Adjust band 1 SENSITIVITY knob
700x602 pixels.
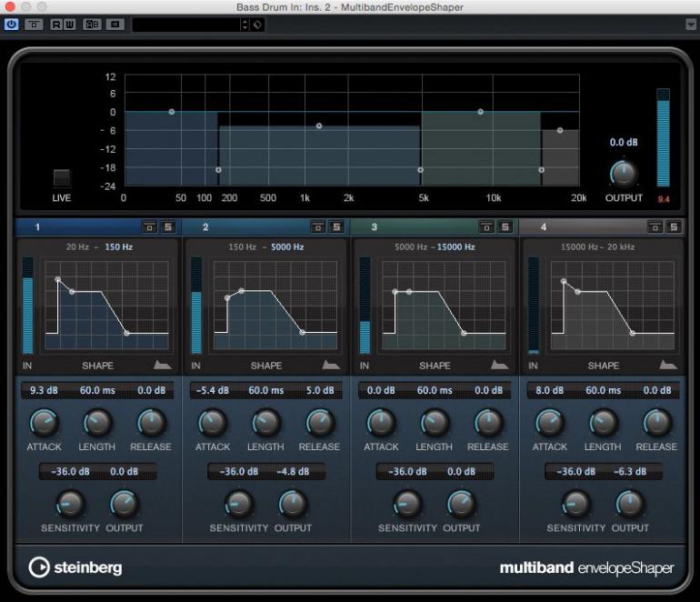point(70,504)
